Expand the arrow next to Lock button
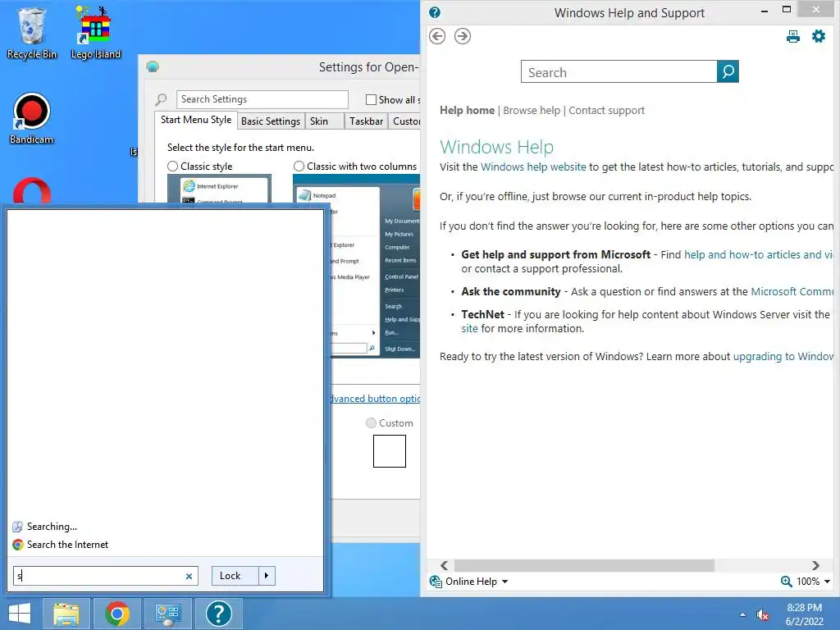 267,576
